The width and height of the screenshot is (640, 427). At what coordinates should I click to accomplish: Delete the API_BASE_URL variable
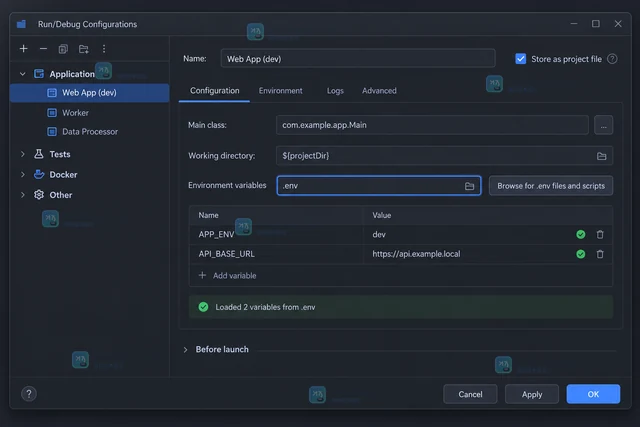[600, 254]
